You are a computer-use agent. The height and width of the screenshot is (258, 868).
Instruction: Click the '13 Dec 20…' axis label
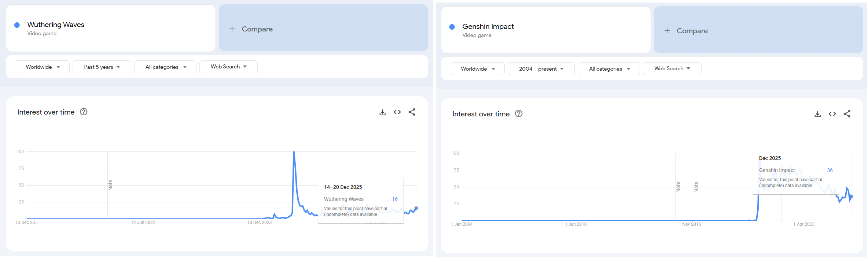[26, 223]
